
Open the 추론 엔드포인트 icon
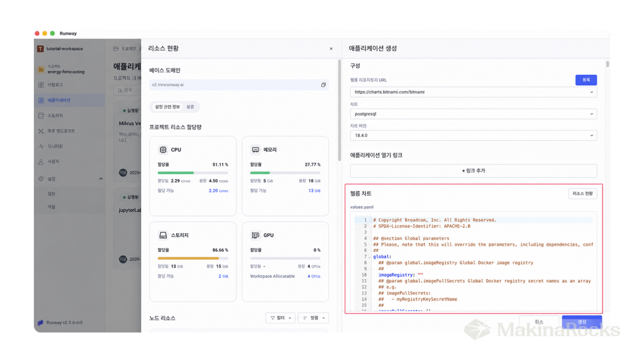point(41,131)
